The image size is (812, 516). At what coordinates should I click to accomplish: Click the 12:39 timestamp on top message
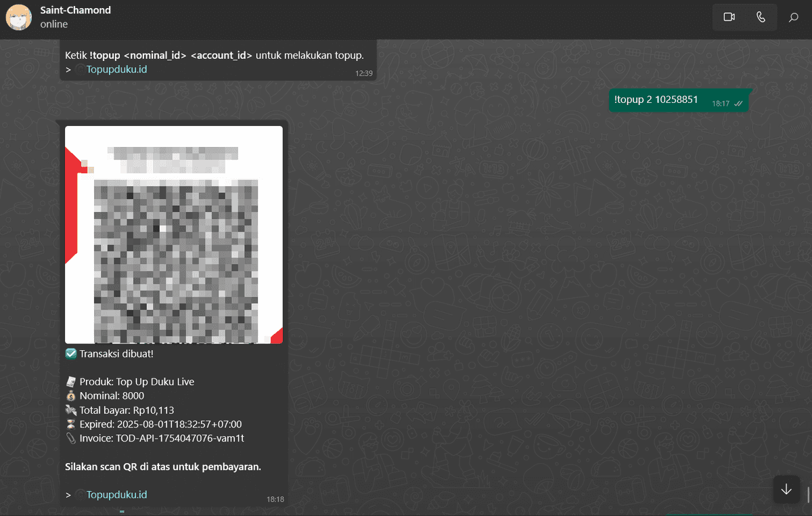point(364,73)
